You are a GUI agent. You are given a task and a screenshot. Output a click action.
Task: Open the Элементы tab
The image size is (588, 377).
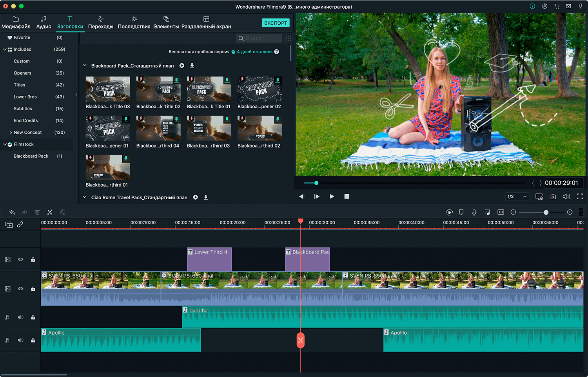(x=166, y=23)
